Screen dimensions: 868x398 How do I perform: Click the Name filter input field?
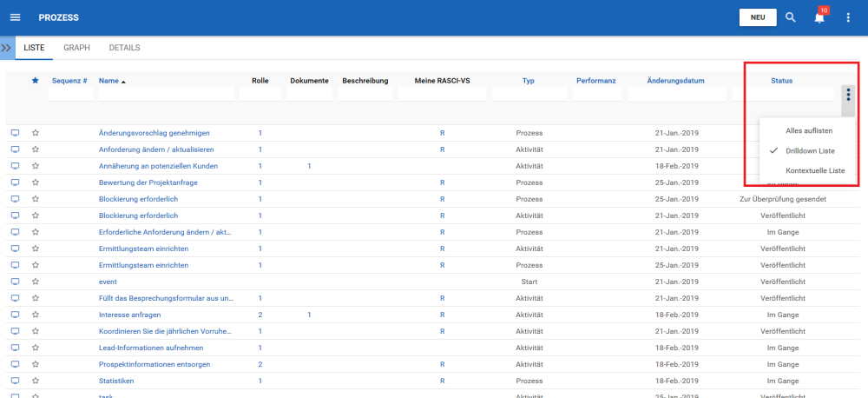166,94
